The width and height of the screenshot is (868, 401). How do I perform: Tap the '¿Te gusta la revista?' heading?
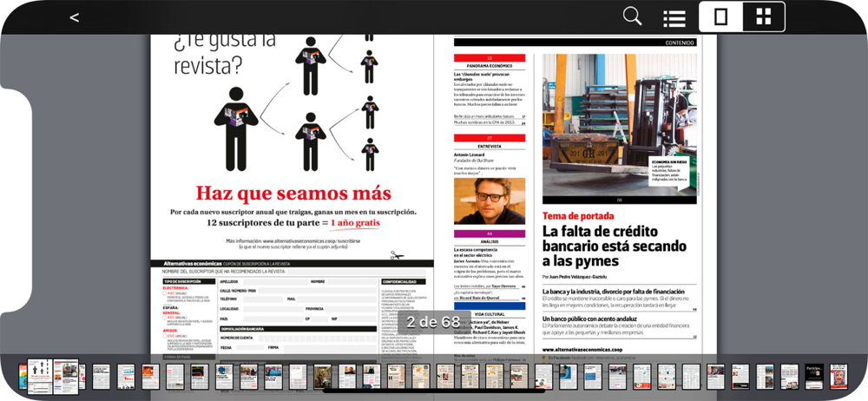point(224,55)
